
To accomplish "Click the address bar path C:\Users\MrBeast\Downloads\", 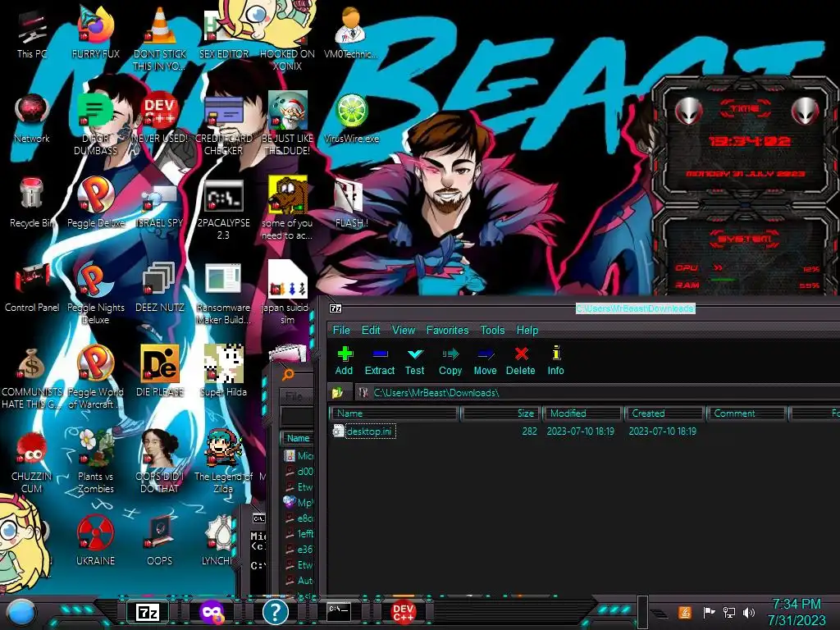I will pos(436,393).
